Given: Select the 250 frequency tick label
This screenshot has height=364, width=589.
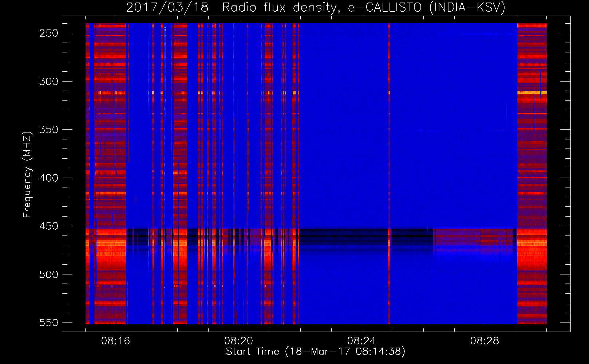Looking at the screenshot, I should 49,33.
